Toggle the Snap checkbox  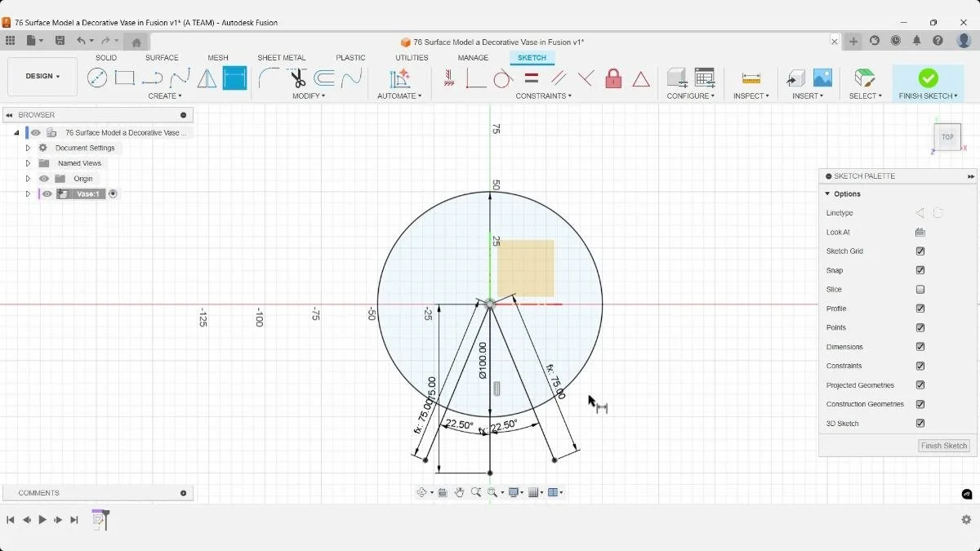[920, 270]
